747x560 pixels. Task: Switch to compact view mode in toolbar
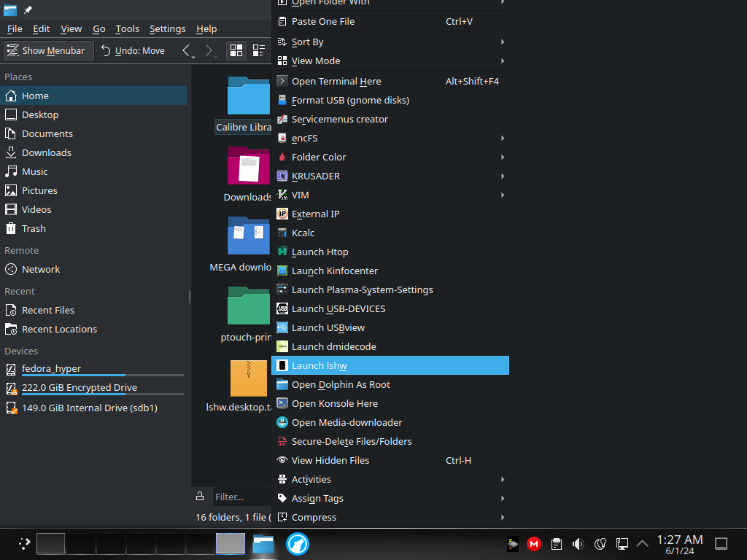259,50
